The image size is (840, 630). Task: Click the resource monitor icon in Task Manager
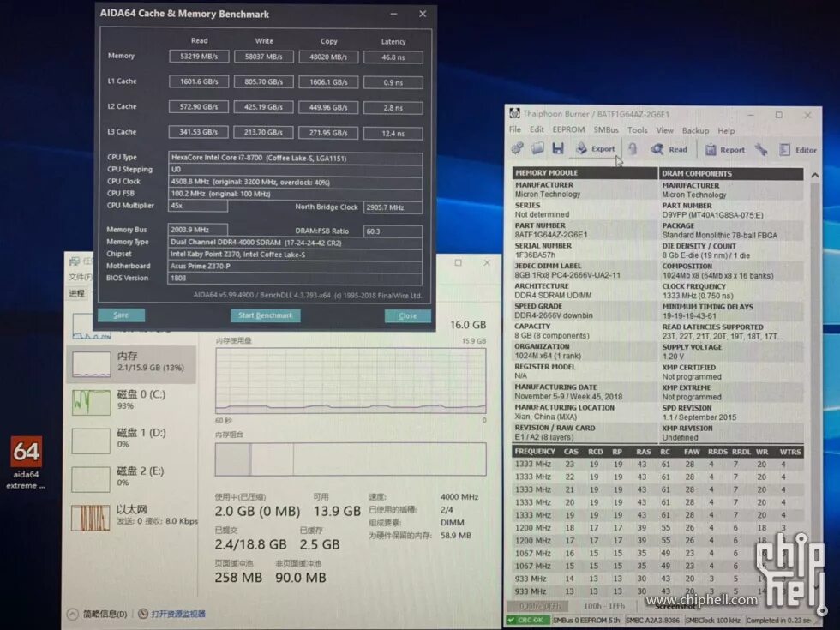coord(143,614)
